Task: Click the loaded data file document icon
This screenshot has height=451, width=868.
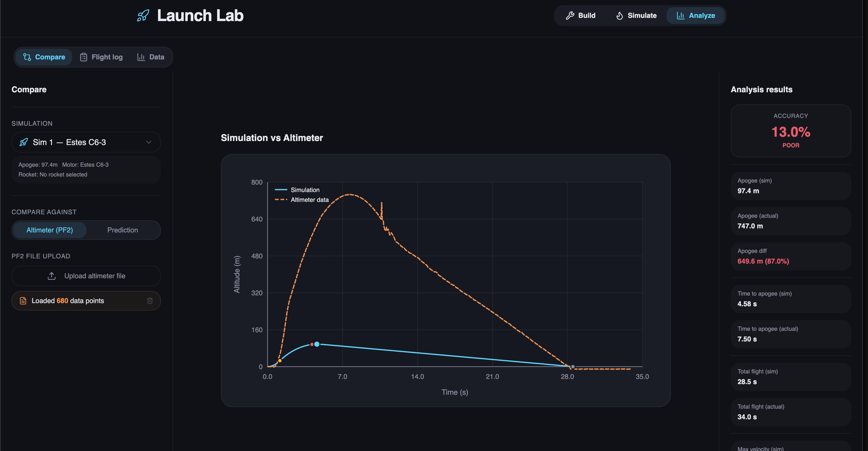Action: (23, 301)
